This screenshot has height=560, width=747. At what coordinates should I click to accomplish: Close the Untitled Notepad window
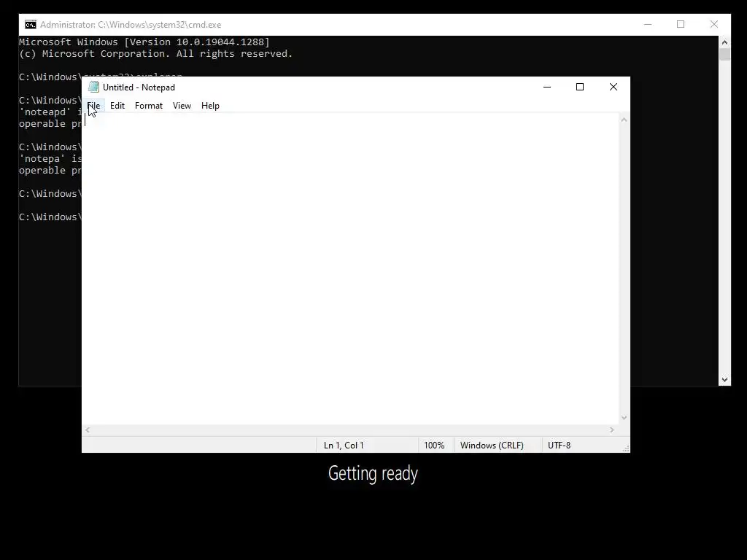pyautogui.click(x=613, y=87)
